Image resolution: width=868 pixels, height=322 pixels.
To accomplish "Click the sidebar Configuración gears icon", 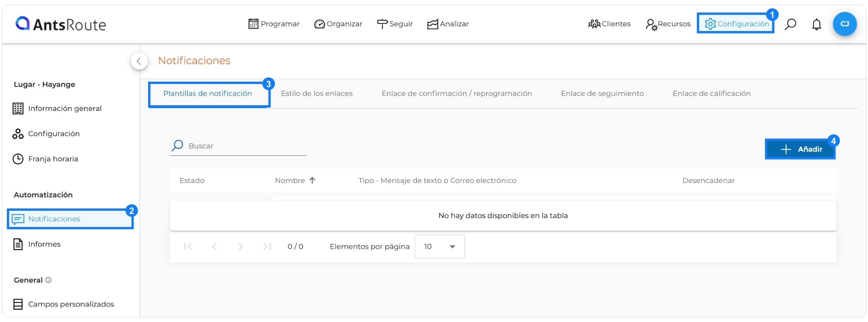I will point(18,134).
